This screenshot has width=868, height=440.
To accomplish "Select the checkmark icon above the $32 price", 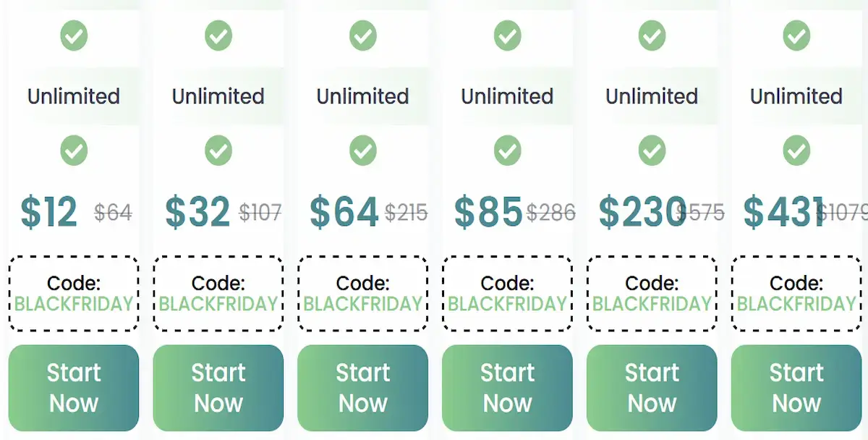I will 218,151.
